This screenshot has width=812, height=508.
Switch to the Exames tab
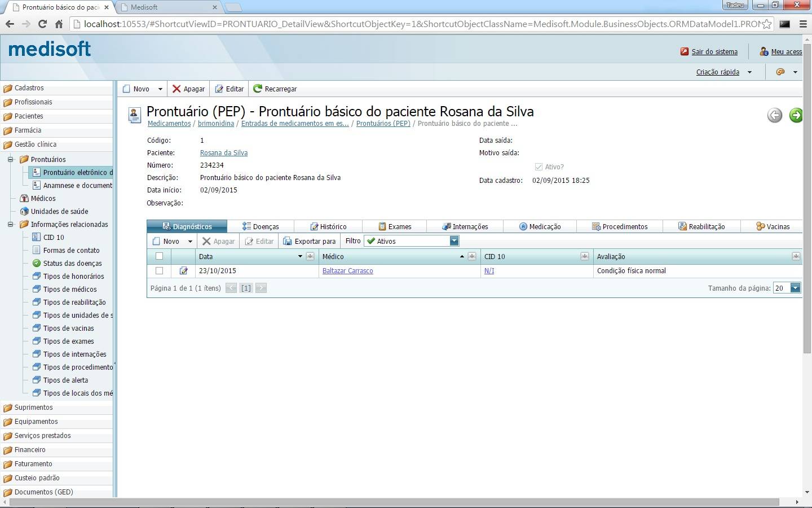395,226
